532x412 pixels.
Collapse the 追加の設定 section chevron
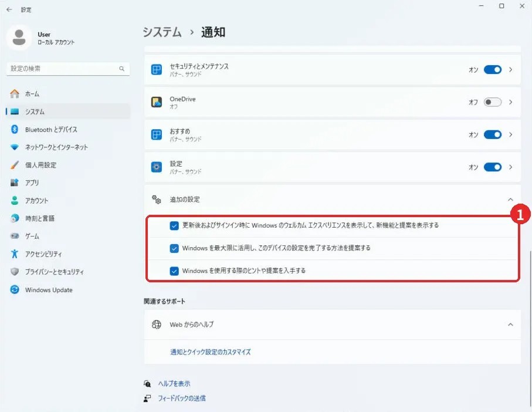510,200
